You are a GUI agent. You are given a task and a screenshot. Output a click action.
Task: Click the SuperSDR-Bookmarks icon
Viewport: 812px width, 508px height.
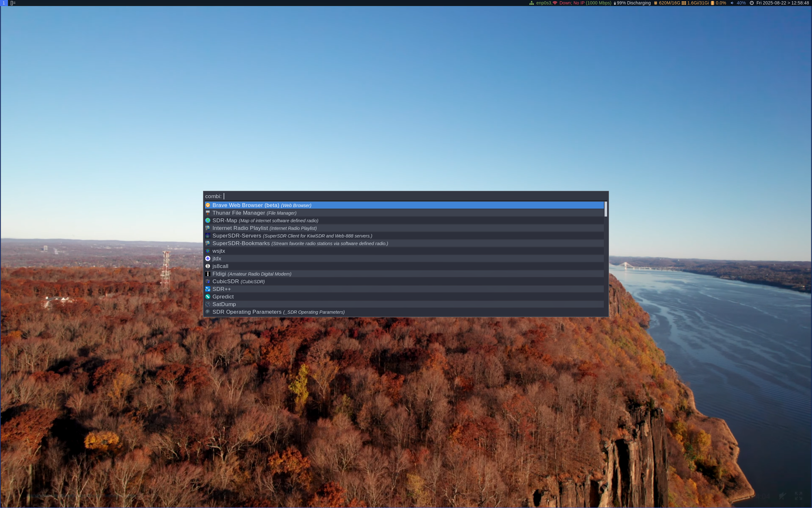(x=208, y=243)
